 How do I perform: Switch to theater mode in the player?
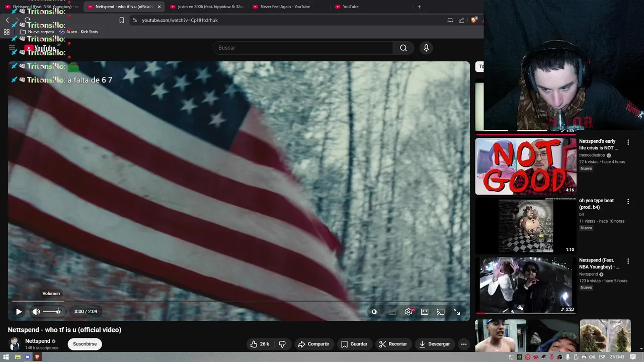click(x=425, y=312)
